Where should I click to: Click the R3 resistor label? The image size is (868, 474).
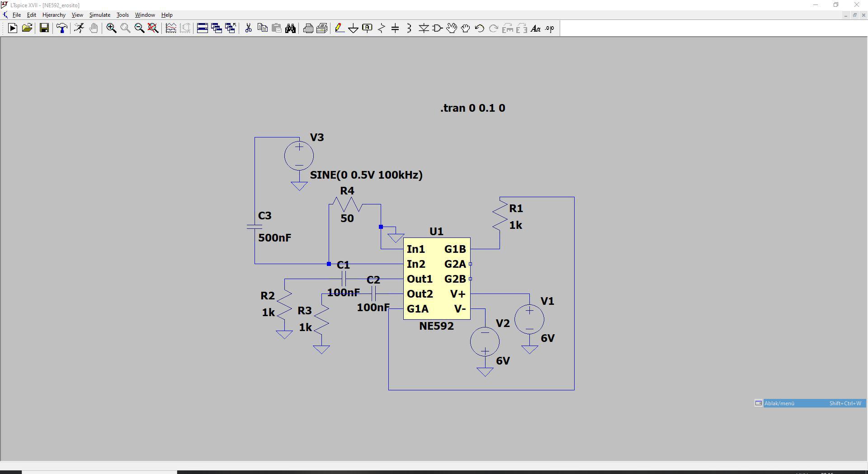pyautogui.click(x=305, y=311)
